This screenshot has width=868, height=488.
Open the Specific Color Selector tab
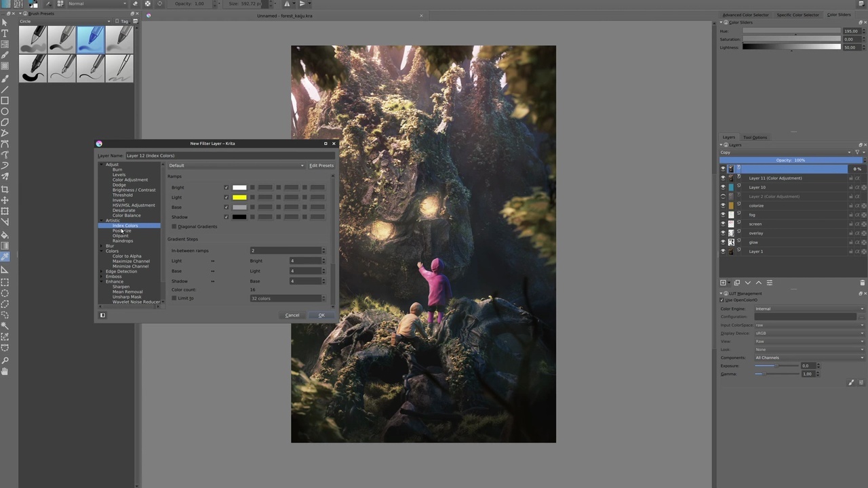pos(797,15)
